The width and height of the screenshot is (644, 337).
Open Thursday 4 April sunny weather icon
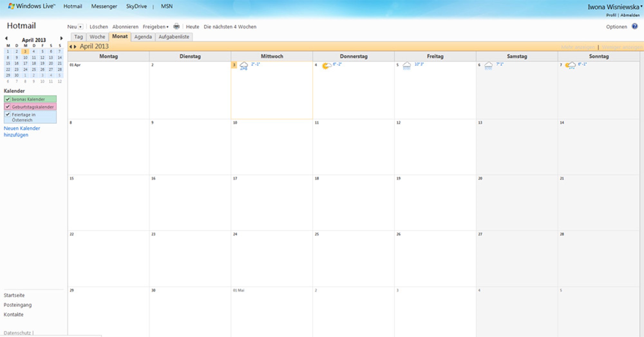coord(326,66)
